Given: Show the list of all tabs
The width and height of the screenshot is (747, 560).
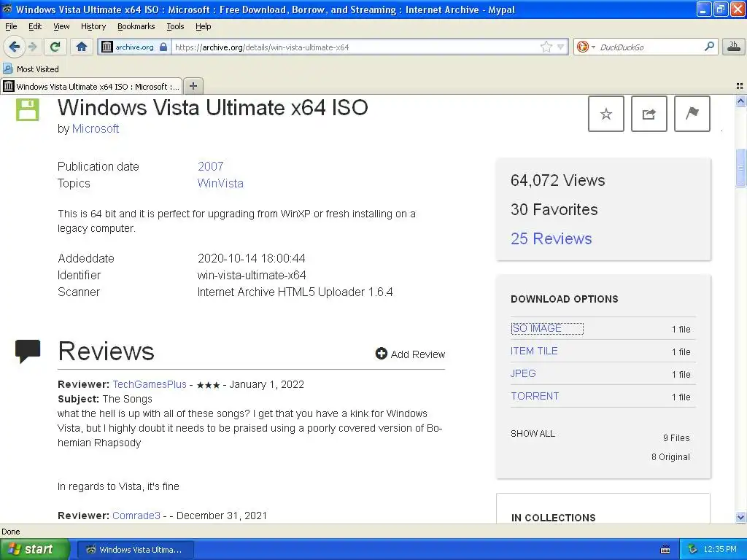Looking at the screenshot, I should pyautogui.click(x=740, y=86).
